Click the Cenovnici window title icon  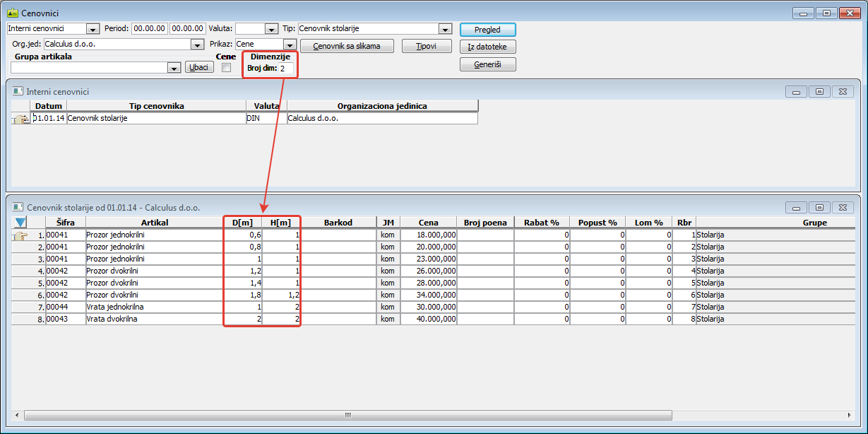coord(12,13)
